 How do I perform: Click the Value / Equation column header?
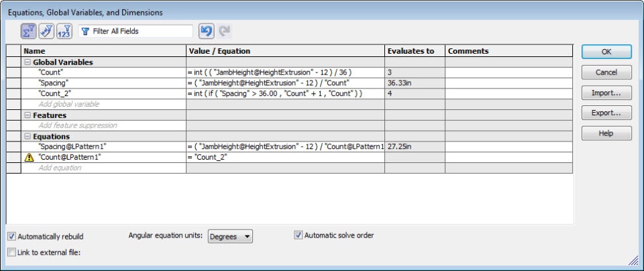[286, 51]
